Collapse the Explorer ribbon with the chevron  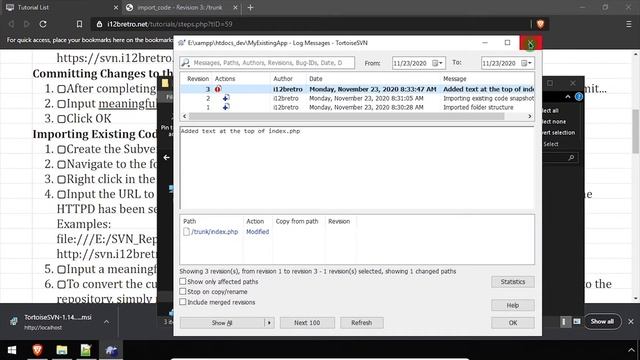(568, 97)
